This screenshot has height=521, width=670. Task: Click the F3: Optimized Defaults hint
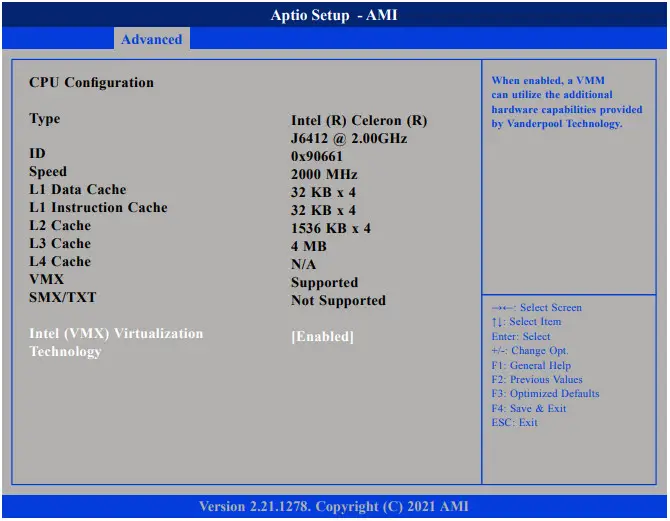545,394
